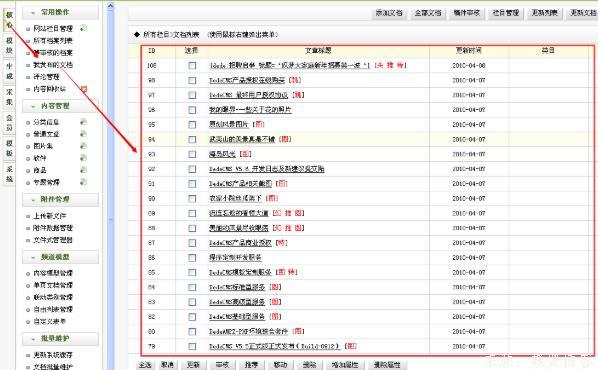Image resolution: width=598 pixels, height=370 pixels.
Task: Switch to the 模板 vertical tab
Action: [x=9, y=148]
